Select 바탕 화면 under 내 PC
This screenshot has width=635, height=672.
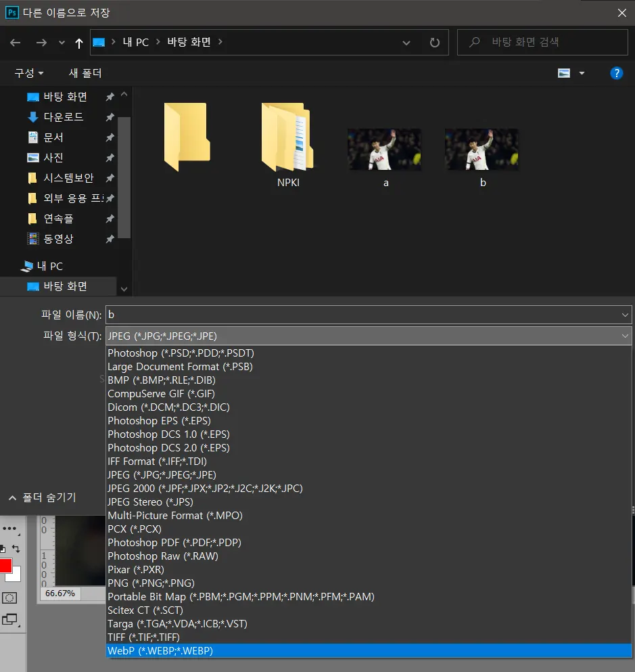coord(65,286)
